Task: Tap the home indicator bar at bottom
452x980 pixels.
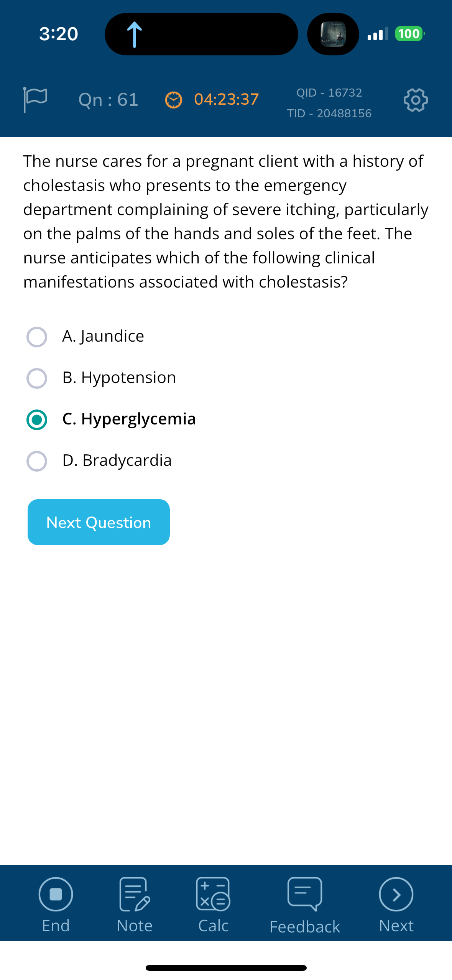Action: tap(226, 968)
